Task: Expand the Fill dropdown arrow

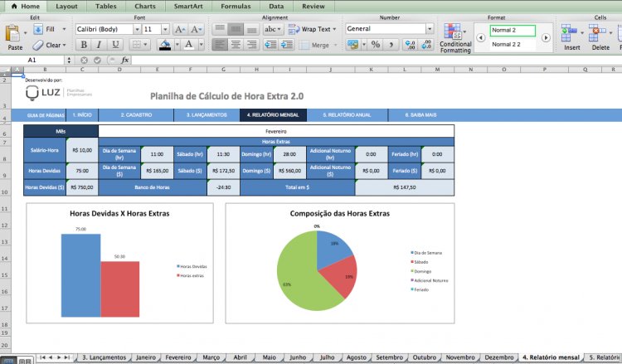Action: tap(64, 29)
